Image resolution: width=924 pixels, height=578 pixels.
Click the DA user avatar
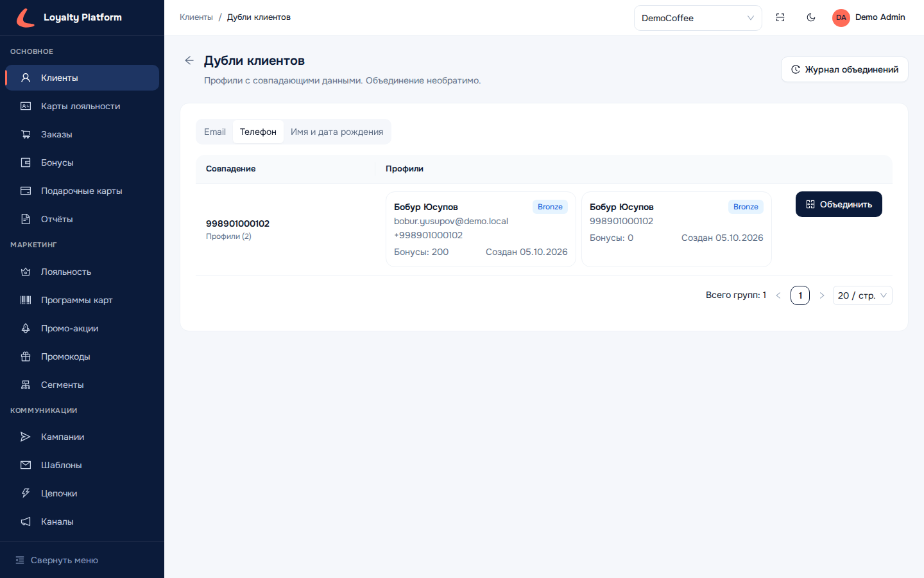coord(841,17)
